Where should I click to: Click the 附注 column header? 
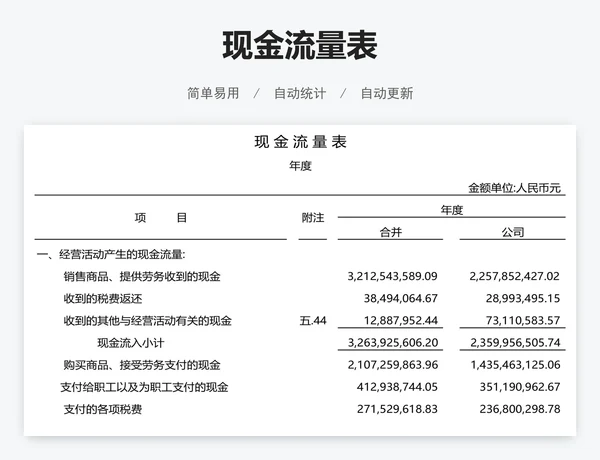313,218
